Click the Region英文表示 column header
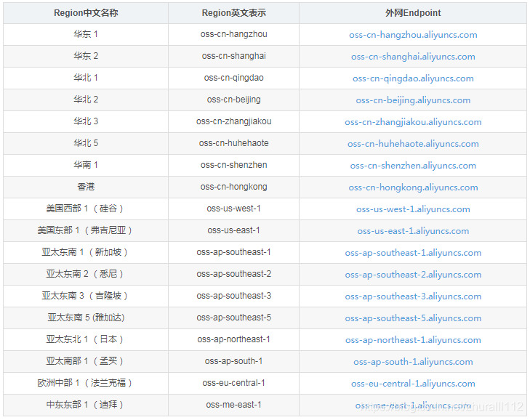Screen dimensions: 530x420 tap(233, 13)
